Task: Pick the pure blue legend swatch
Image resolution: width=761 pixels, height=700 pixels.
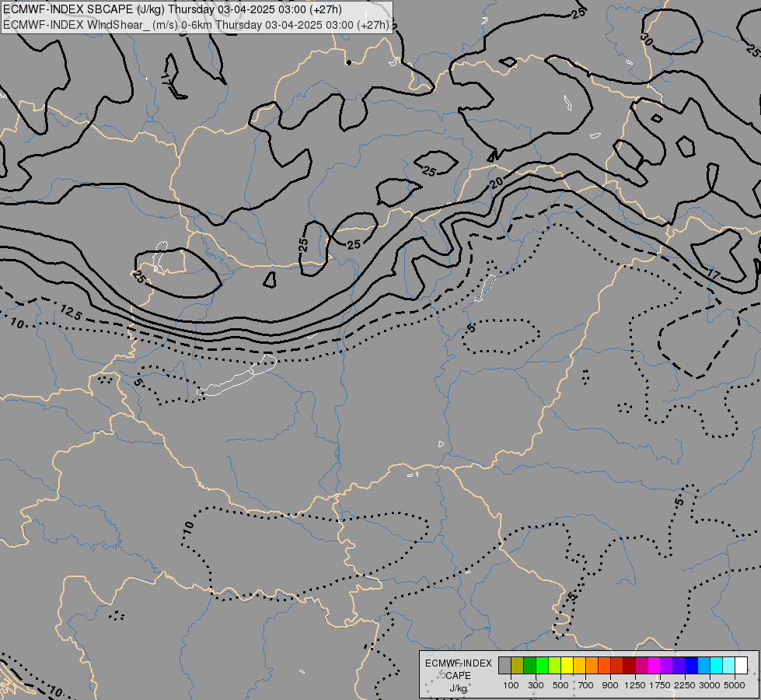Action: coord(691,665)
